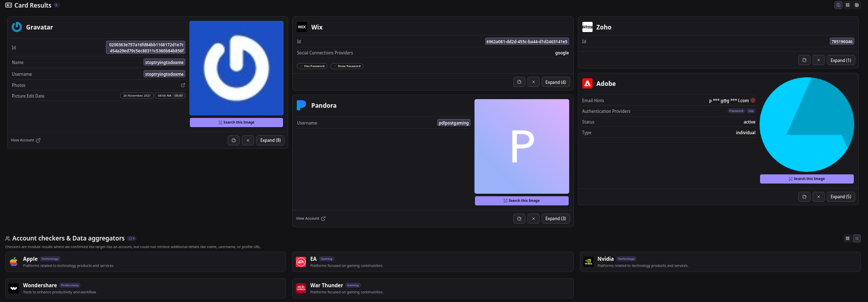The image size is (868, 302).
Task: Select the Gravatar Name value stoptryingtodoxme
Action: (x=164, y=63)
